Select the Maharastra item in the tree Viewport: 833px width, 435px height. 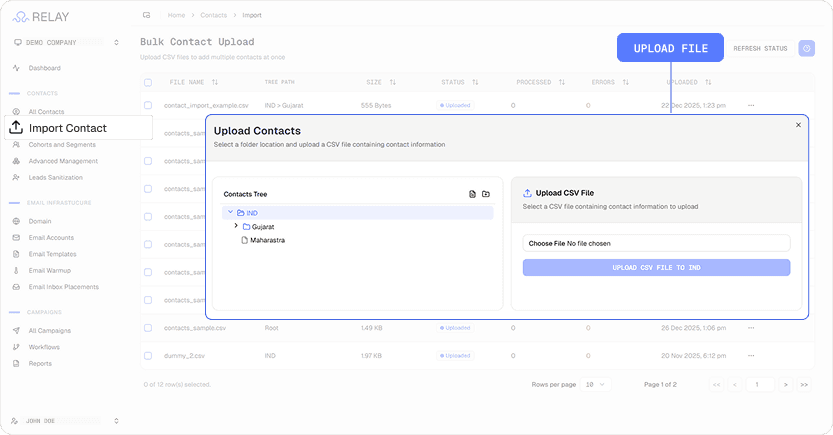coord(267,240)
